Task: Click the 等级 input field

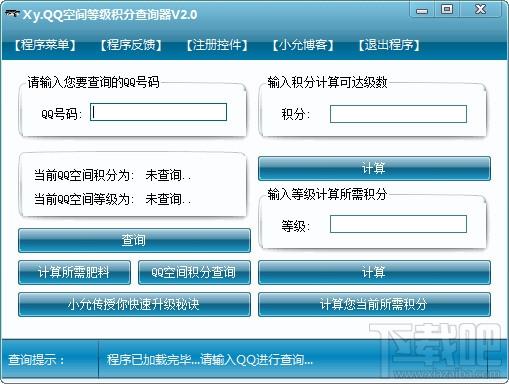Action: tap(398, 224)
